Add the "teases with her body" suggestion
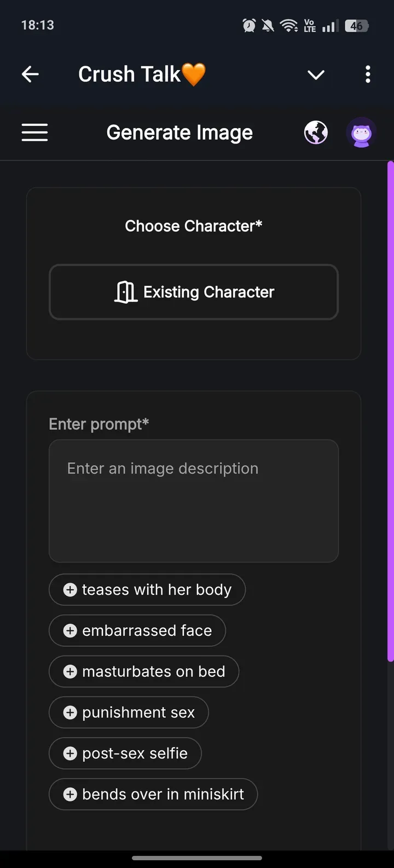This screenshot has height=868, width=394. click(147, 590)
